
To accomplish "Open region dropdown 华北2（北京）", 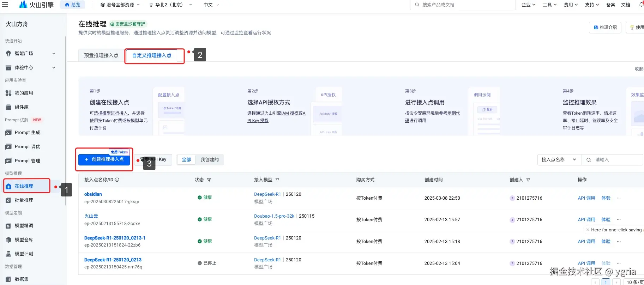I will [170, 5].
